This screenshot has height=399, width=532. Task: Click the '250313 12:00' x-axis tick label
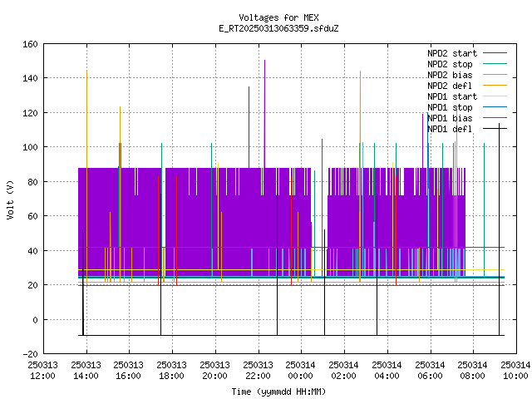[42, 371]
